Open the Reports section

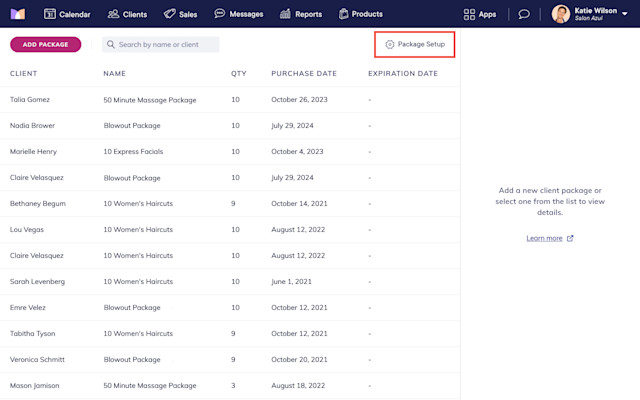pos(301,14)
